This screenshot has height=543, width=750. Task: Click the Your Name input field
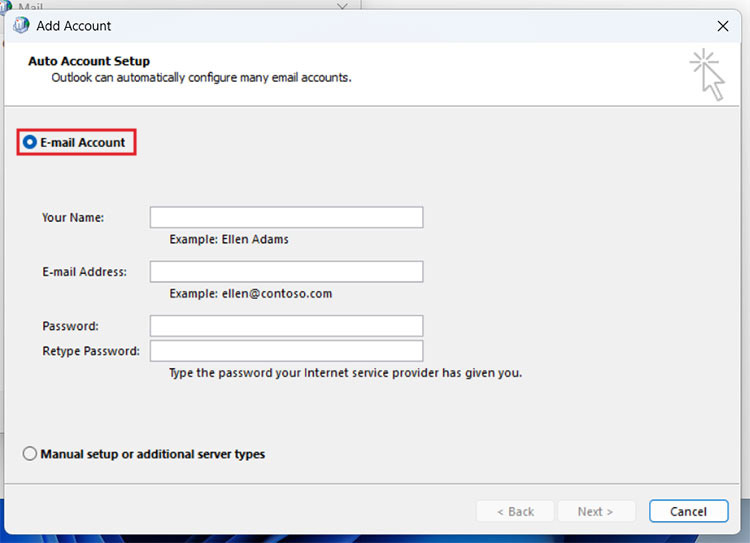(x=287, y=217)
